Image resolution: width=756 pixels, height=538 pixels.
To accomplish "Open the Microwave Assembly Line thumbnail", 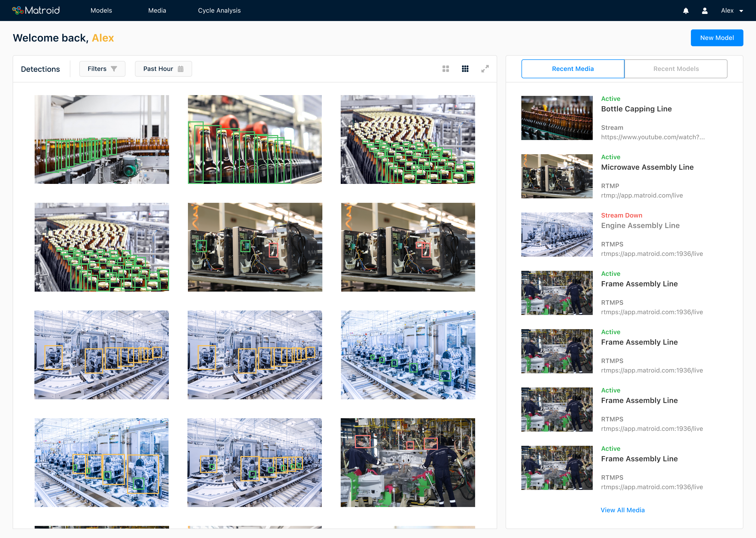I will tap(556, 176).
